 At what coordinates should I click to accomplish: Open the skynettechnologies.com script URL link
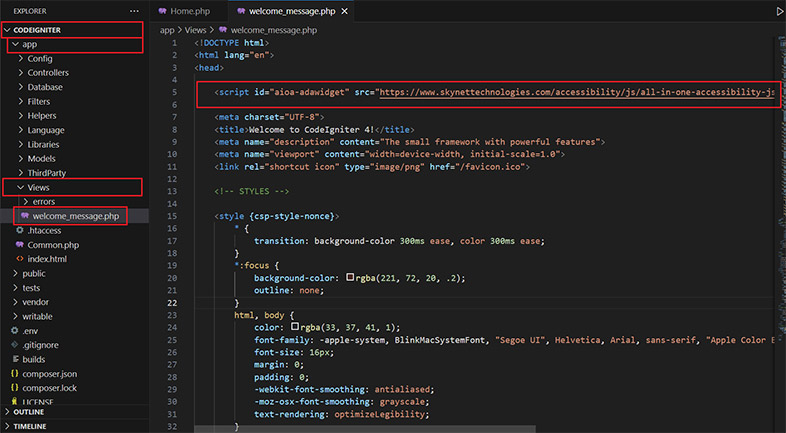(x=577, y=92)
